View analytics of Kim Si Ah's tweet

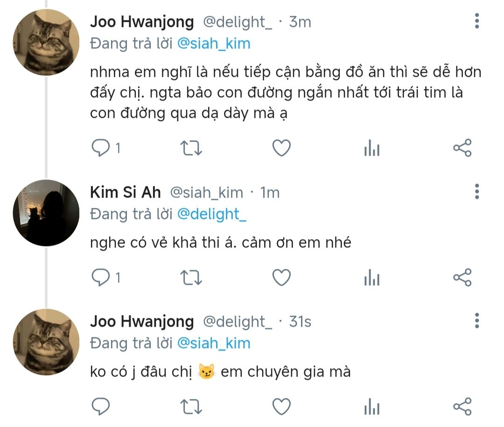click(371, 278)
